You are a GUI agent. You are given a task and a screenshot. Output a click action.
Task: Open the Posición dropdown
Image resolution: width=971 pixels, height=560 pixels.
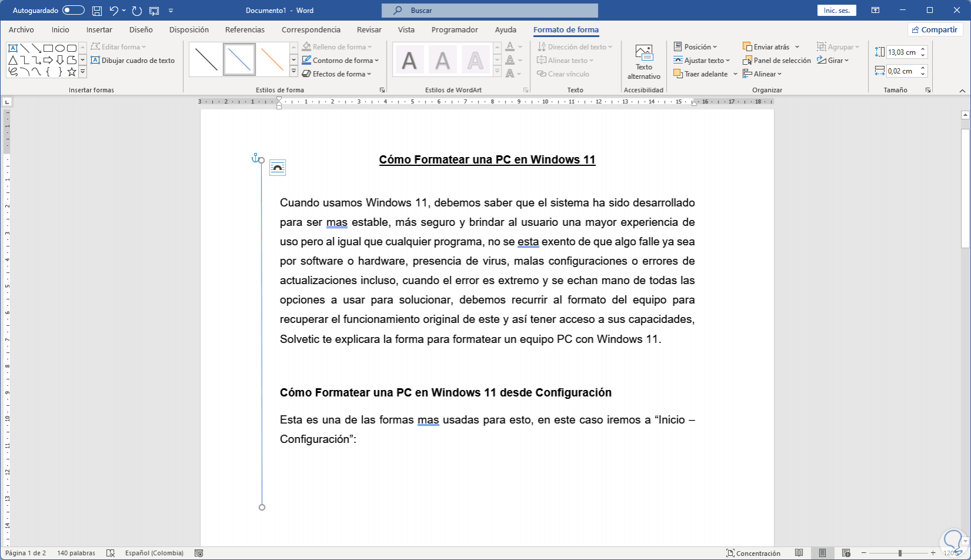coord(696,47)
